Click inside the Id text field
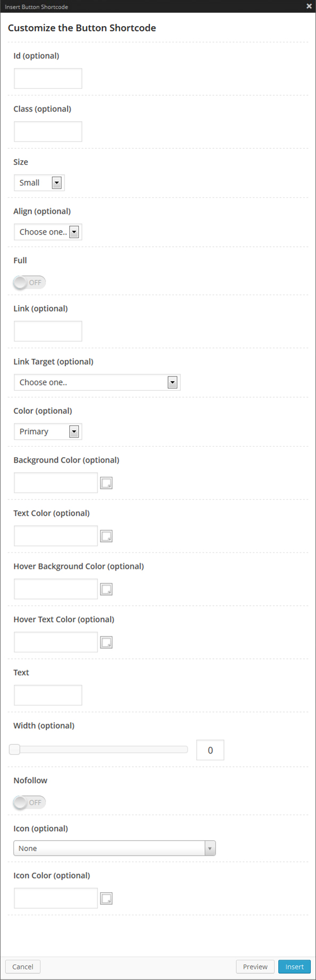 pos(47,78)
